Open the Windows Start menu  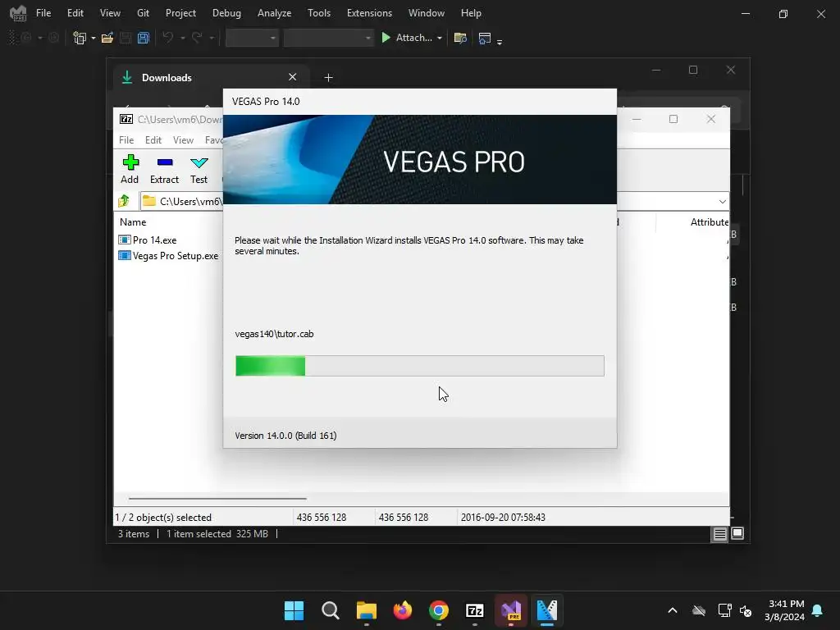[x=294, y=610]
